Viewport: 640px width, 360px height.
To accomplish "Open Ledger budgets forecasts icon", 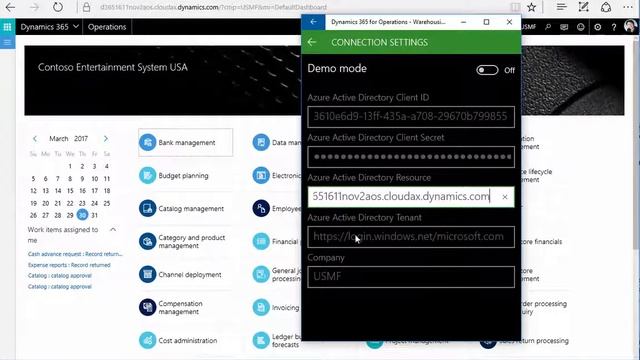I will point(261,340).
